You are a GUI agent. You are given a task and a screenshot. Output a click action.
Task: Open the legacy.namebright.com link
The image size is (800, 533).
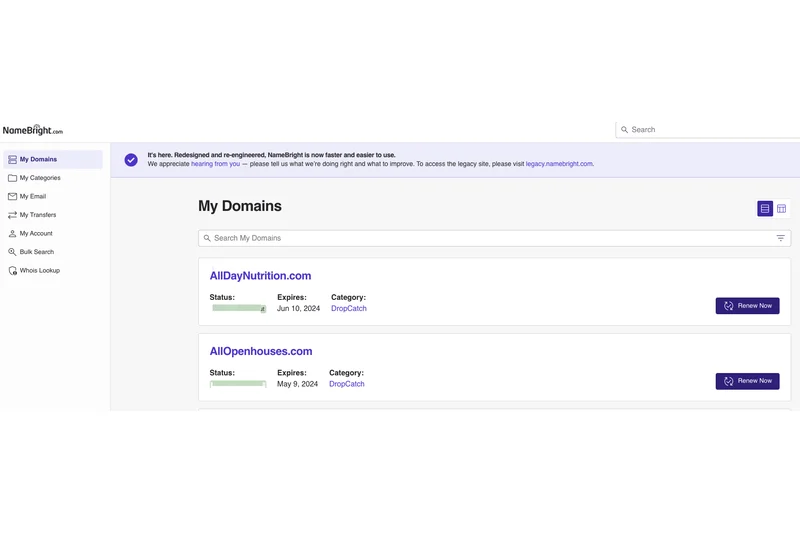(559, 164)
